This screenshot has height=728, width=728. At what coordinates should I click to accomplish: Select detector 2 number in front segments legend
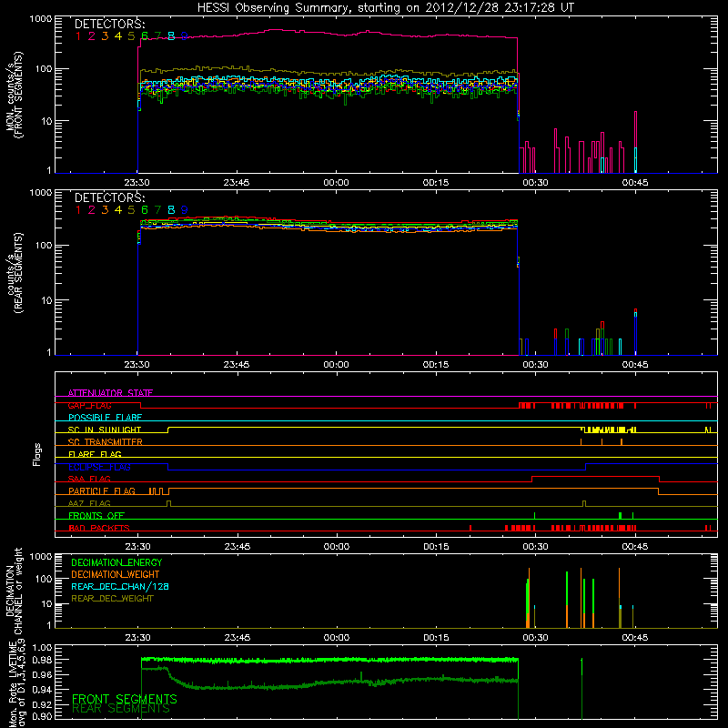[x=92, y=36]
